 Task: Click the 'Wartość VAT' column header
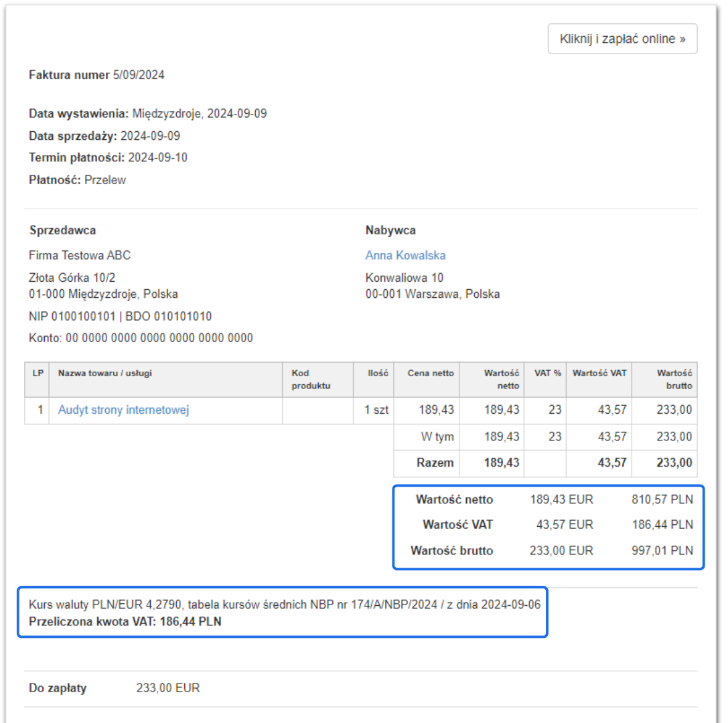click(599, 373)
